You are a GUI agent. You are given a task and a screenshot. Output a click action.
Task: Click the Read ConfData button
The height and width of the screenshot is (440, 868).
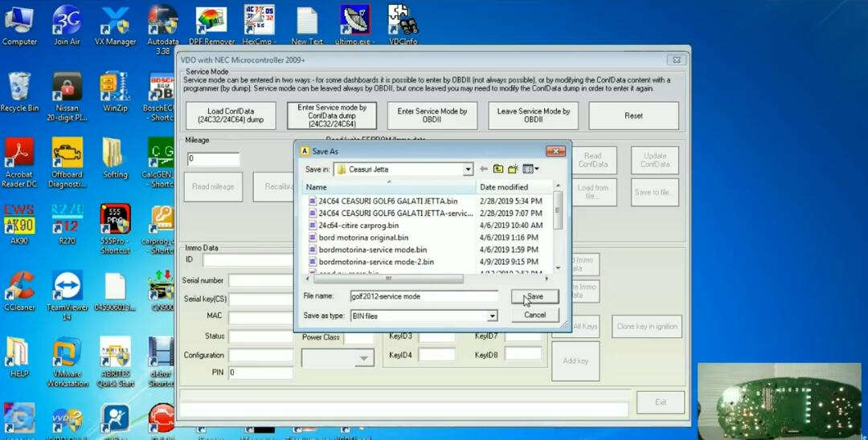click(593, 161)
